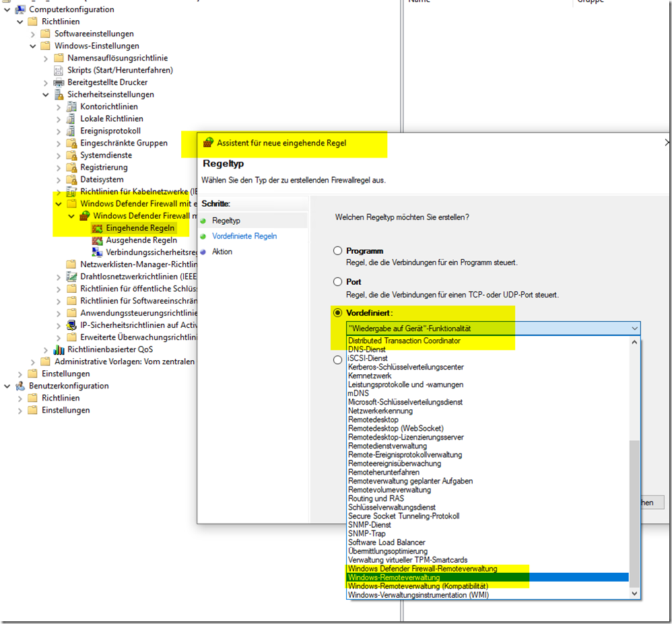Choose Software Load Balancer entry
The width and height of the screenshot is (672, 624).
pyautogui.click(x=488, y=543)
